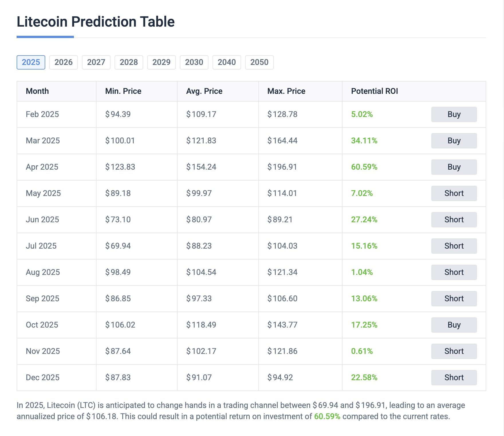Viewport: 504px width, 436px height.
Task: Click the 13.06% ROI value
Action: tap(364, 299)
